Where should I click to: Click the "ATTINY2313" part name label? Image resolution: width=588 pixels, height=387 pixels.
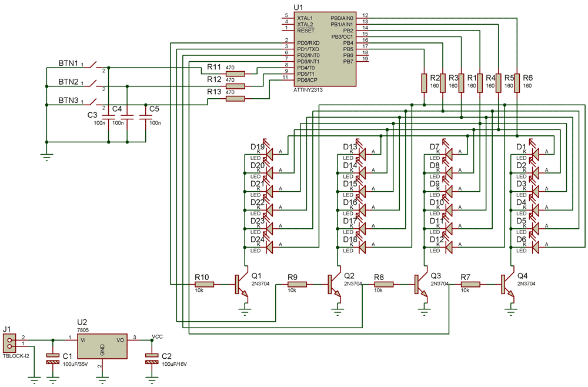(x=308, y=90)
